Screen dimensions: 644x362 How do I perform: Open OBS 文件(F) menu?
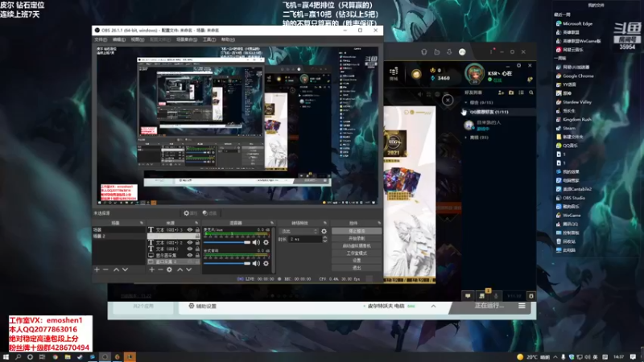point(101,39)
